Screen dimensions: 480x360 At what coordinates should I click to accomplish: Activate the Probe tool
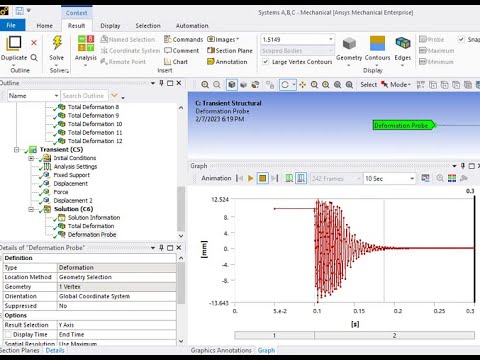tap(431, 39)
